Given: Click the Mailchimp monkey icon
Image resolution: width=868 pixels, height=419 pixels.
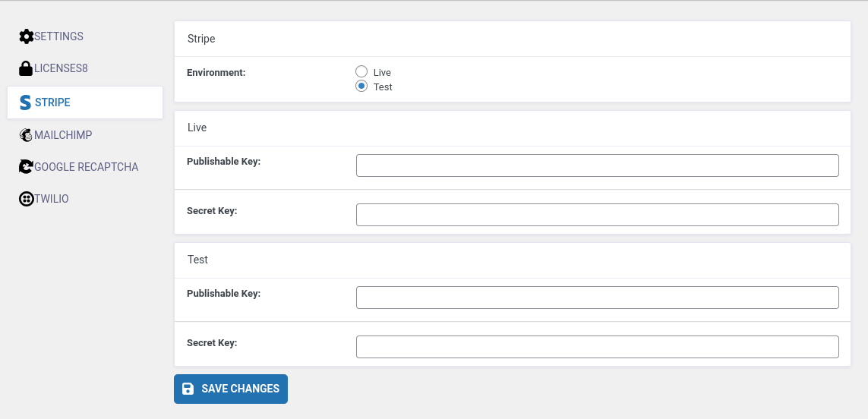Looking at the screenshot, I should pos(26,135).
